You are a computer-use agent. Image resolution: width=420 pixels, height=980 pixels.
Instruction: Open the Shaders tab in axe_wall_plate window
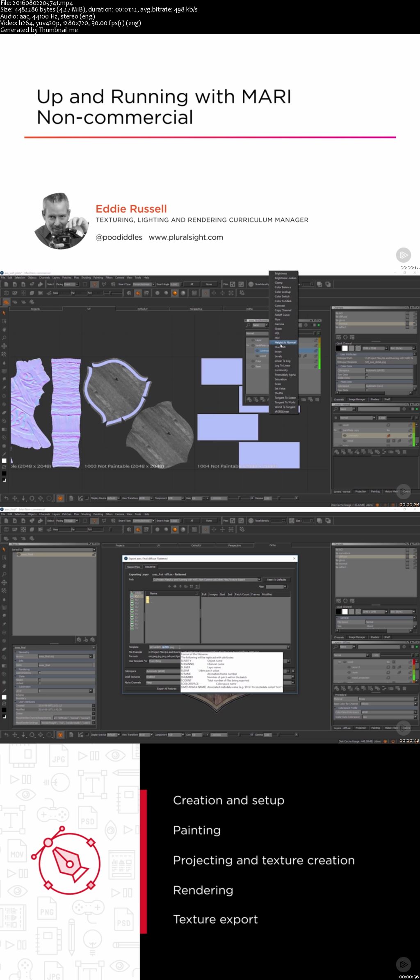375,399
